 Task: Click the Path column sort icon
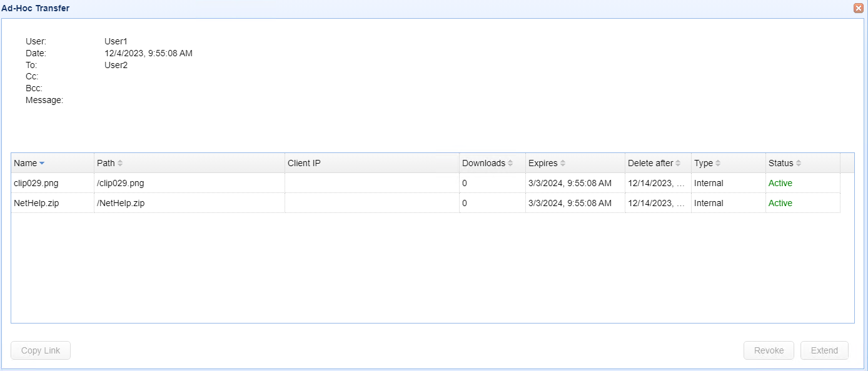pos(120,164)
